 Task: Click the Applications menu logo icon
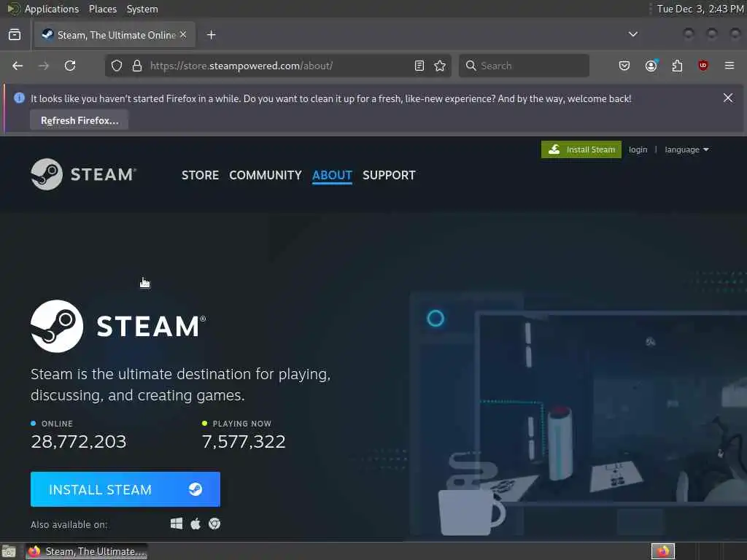click(x=13, y=9)
